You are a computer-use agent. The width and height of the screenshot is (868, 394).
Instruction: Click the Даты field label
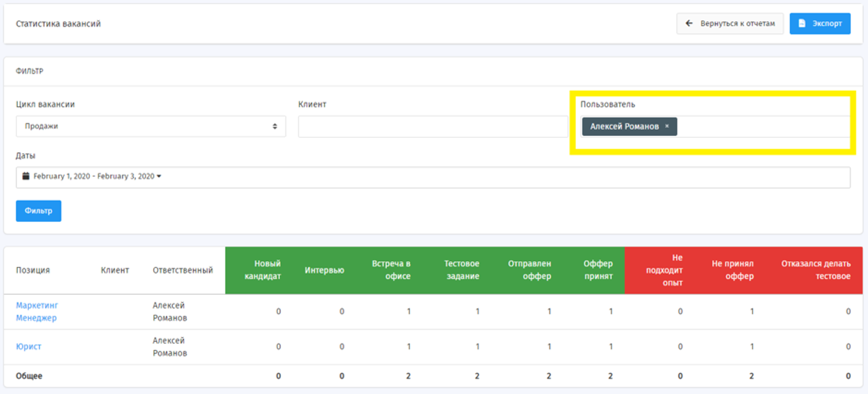click(x=25, y=156)
